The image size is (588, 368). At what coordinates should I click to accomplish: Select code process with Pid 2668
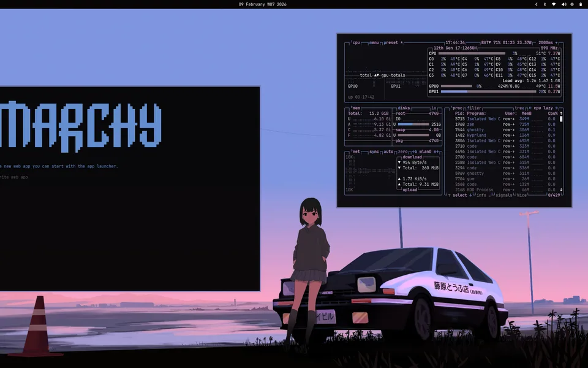[x=505, y=185]
